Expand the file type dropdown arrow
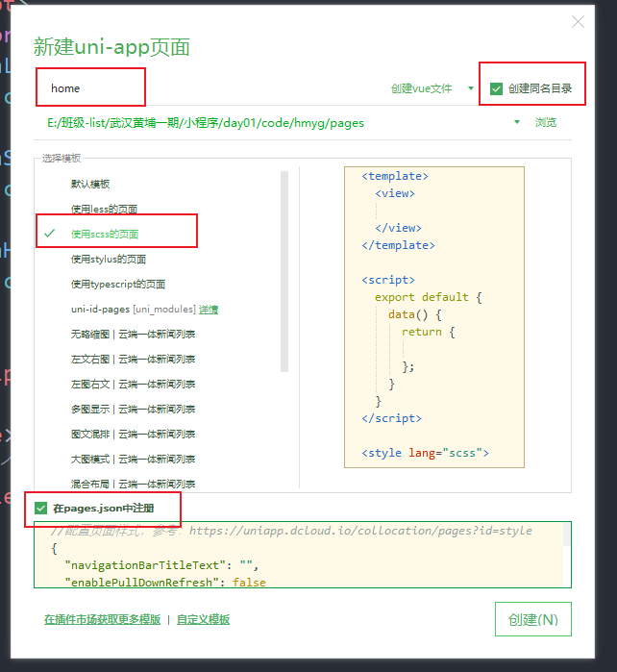 471,88
